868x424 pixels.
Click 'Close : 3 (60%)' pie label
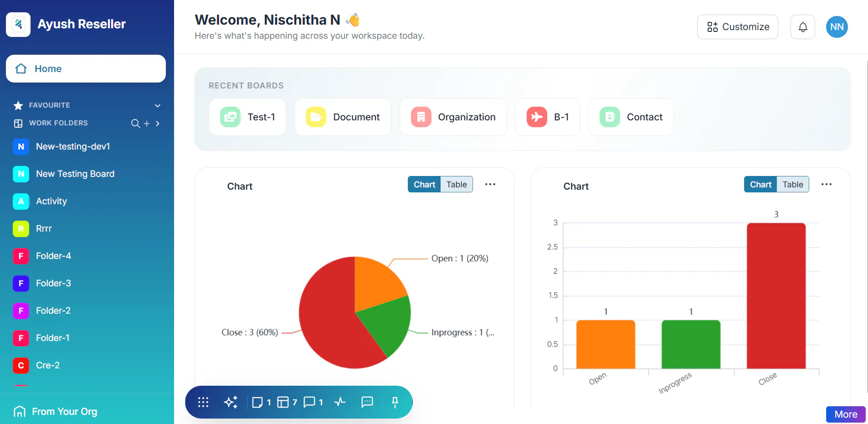pyautogui.click(x=250, y=332)
